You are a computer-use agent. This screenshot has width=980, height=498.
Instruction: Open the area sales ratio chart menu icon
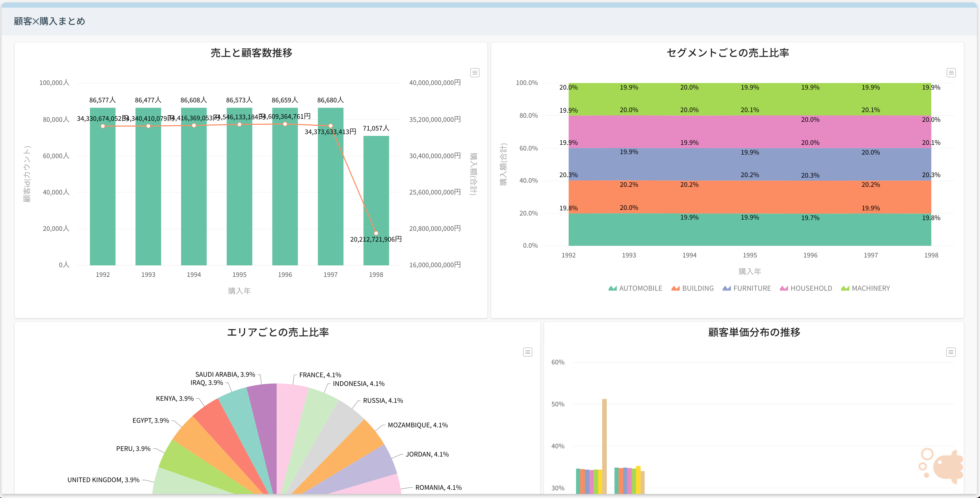click(x=527, y=352)
